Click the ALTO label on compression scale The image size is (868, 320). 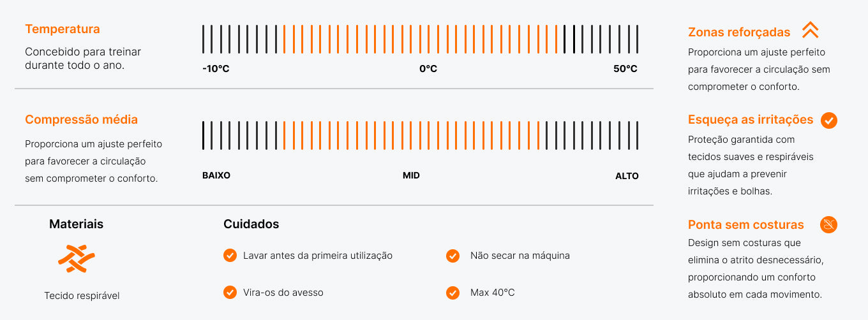(627, 176)
